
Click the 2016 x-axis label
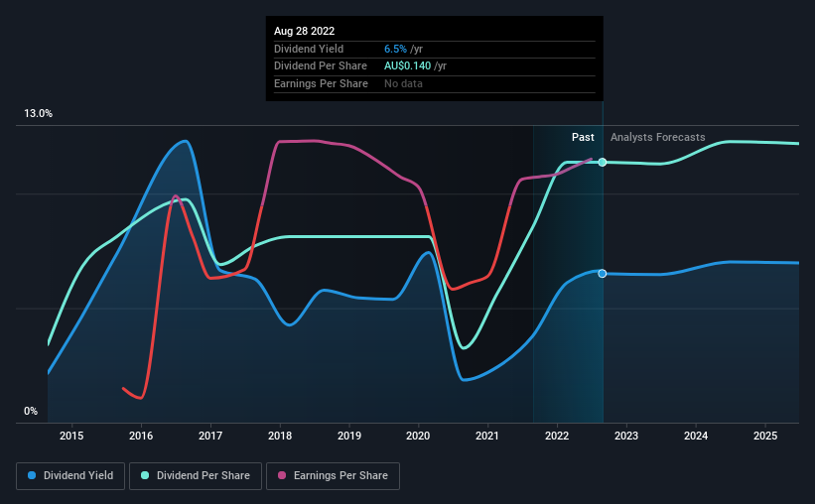141,436
